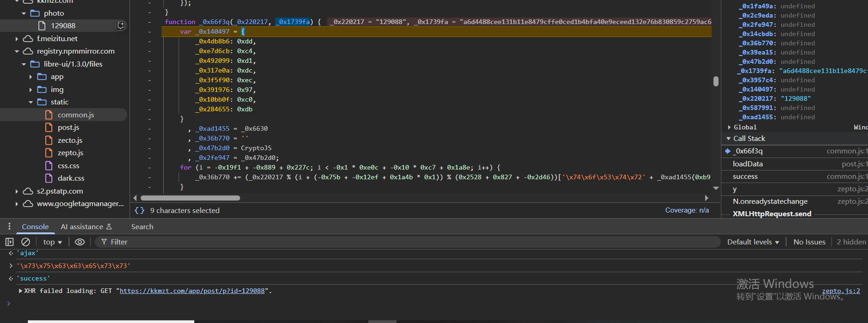Collapse the Call Stack section
The width and height of the screenshot is (868, 323).
coord(729,139)
